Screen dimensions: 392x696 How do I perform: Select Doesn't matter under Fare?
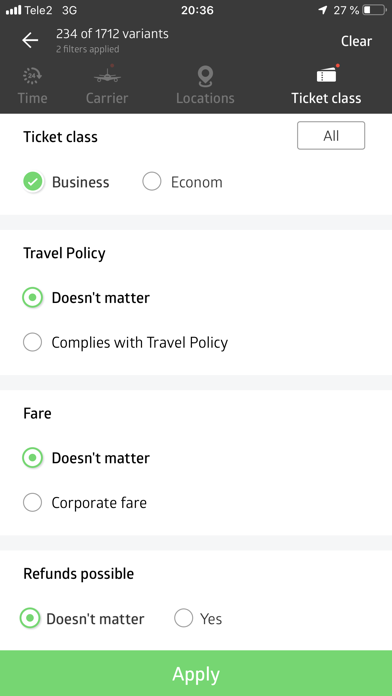coord(32,458)
